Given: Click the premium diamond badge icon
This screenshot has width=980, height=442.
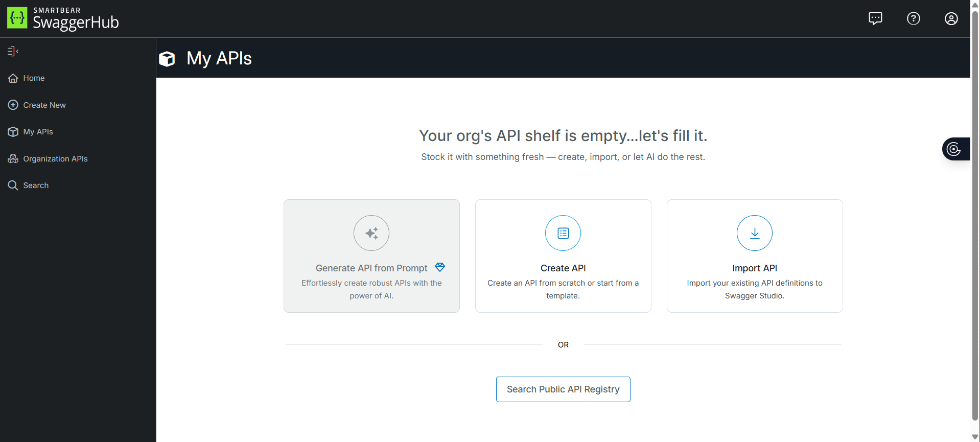Looking at the screenshot, I should pyautogui.click(x=440, y=267).
